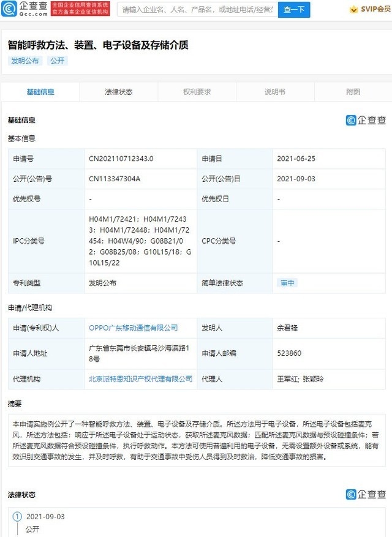Click inventor name 余君锋
The height and width of the screenshot is (537, 392).
287,328
